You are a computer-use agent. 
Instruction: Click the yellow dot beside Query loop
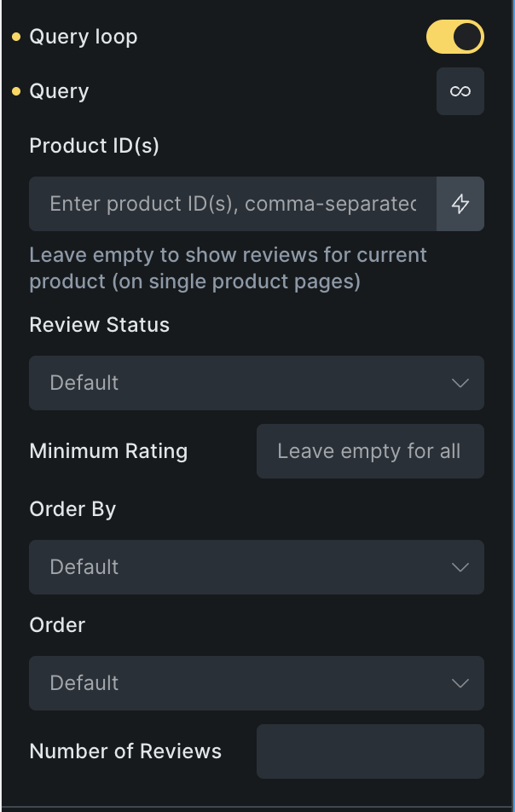coord(16,37)
